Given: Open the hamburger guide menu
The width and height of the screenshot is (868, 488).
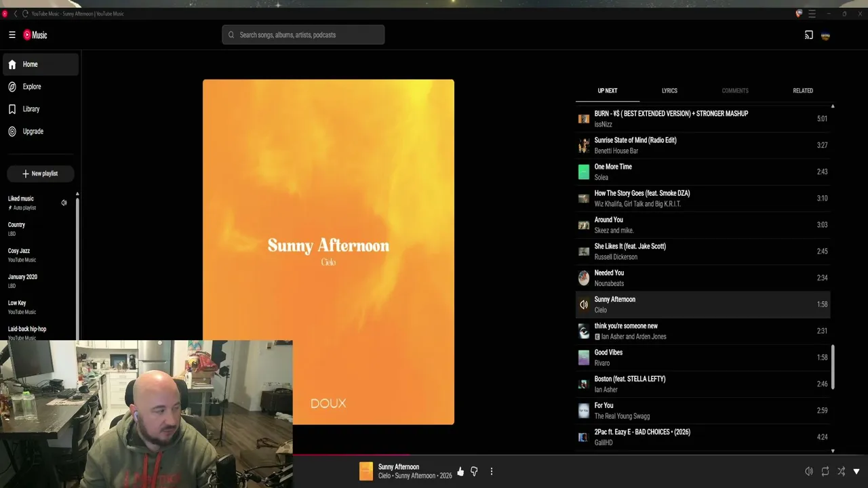Looking at the screenshot, I should pyautogui.click(x=12, y=35).
